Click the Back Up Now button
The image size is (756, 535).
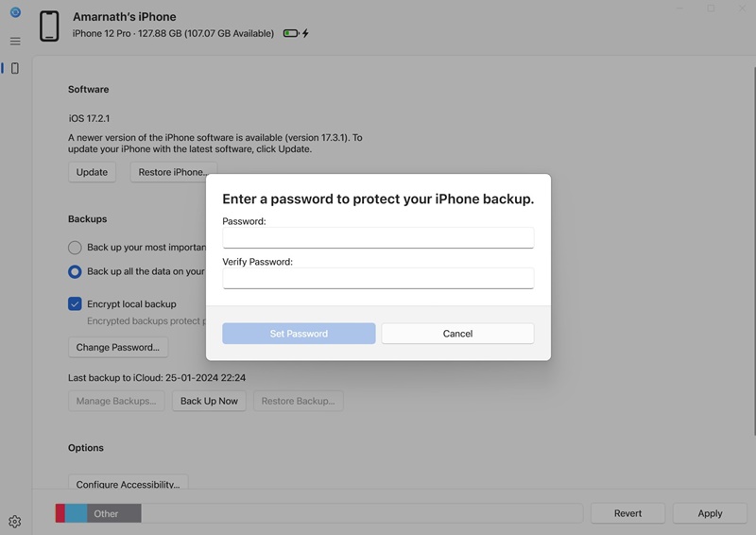(209, 401)
